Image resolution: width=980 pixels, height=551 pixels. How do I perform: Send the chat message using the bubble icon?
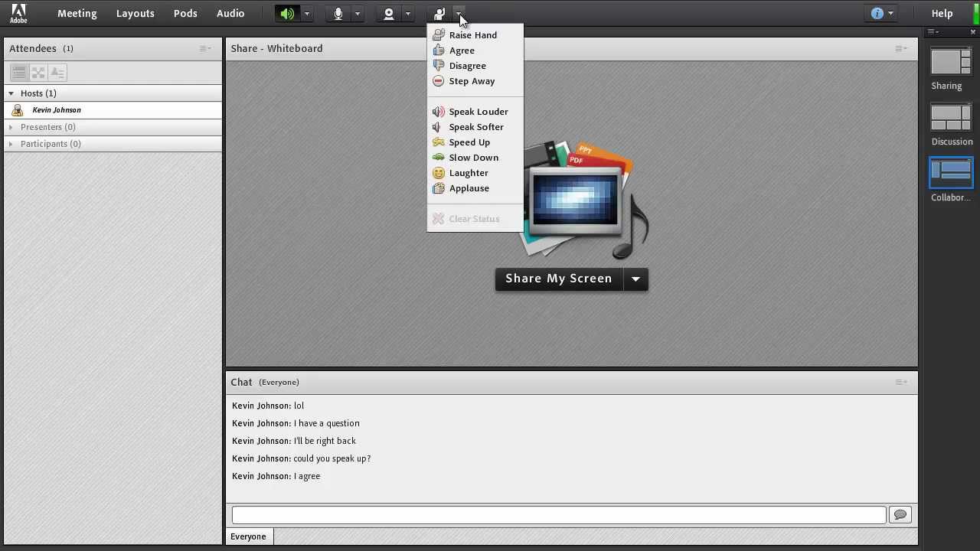coord(900,514)
